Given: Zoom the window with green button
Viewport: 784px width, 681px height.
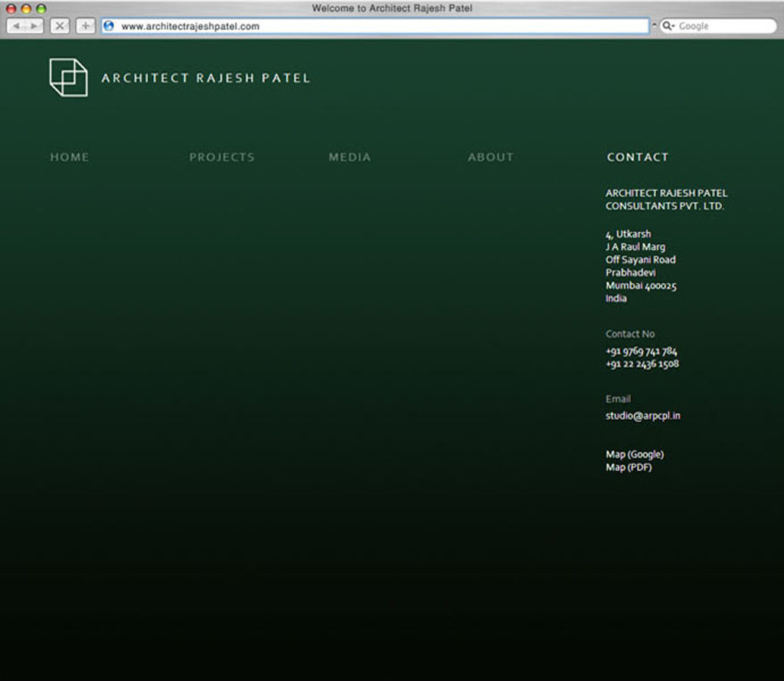Looking at the screenshot, I should 41,8.
